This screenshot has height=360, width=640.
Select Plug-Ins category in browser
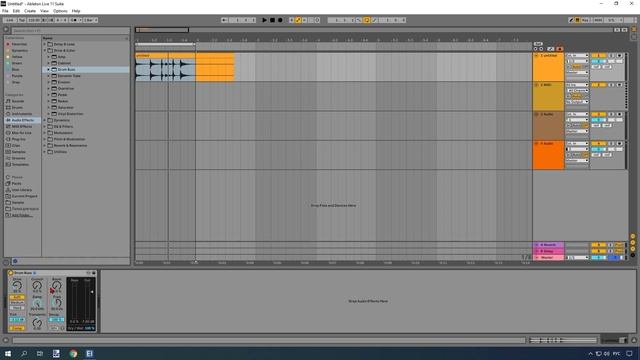[18, 139]
